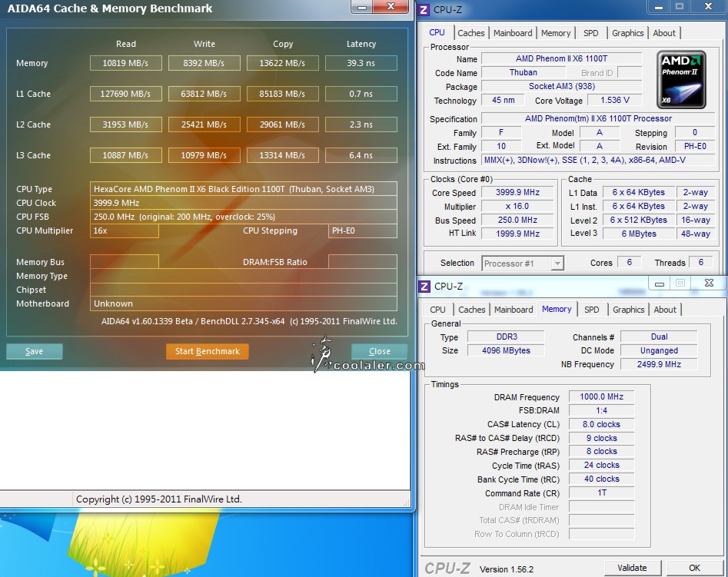Viewport: 728px width, 577px height.
Task: Select the Memory Read value 10819 MB/s
Action: click(x=125, y=63)
